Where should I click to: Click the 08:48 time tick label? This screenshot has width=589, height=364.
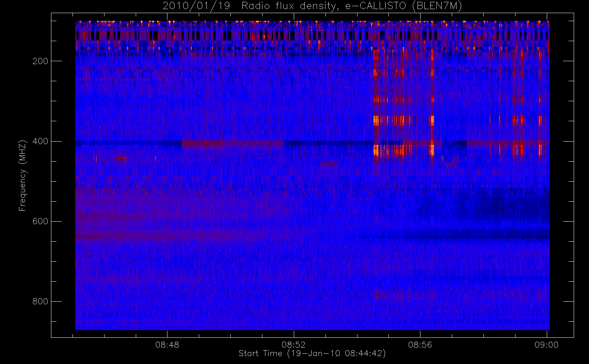[167, 345]
